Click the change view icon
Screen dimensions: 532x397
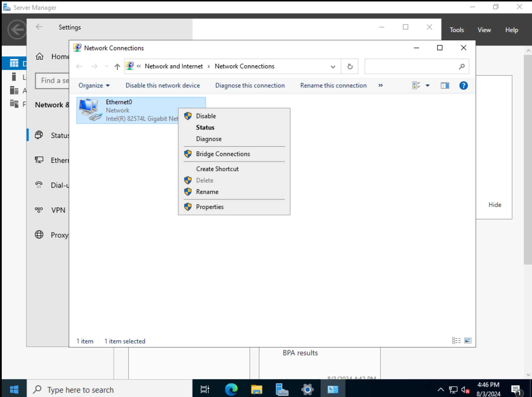pos(416,85)
